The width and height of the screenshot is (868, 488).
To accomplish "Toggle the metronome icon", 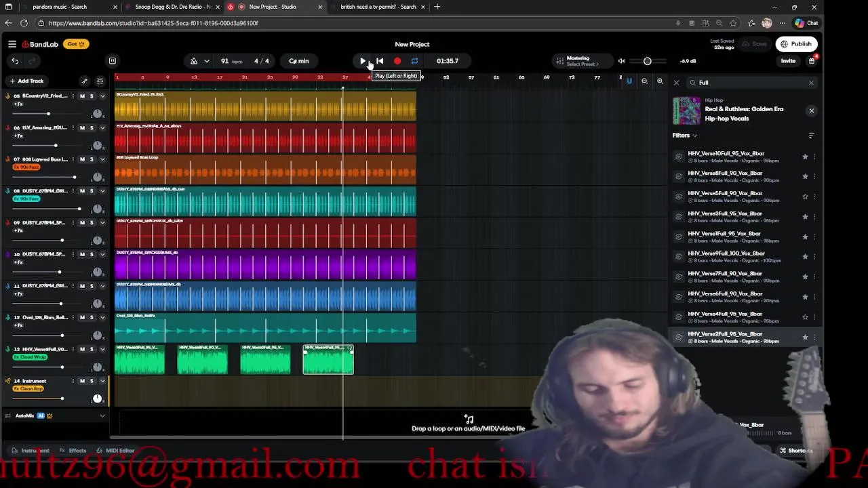I will pos(194,61).
